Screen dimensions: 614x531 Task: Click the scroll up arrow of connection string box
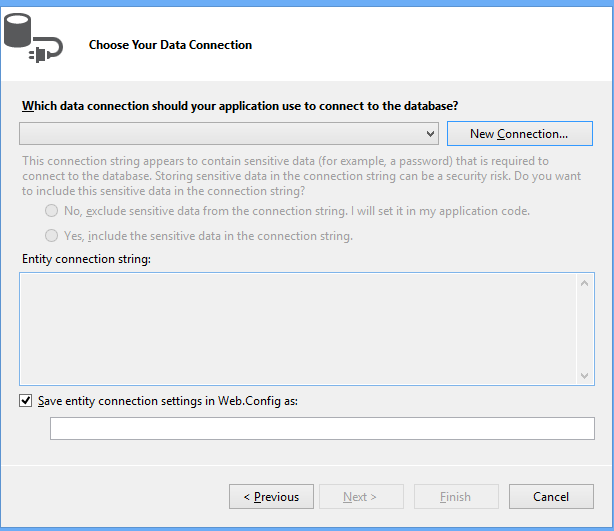point(586,282)
